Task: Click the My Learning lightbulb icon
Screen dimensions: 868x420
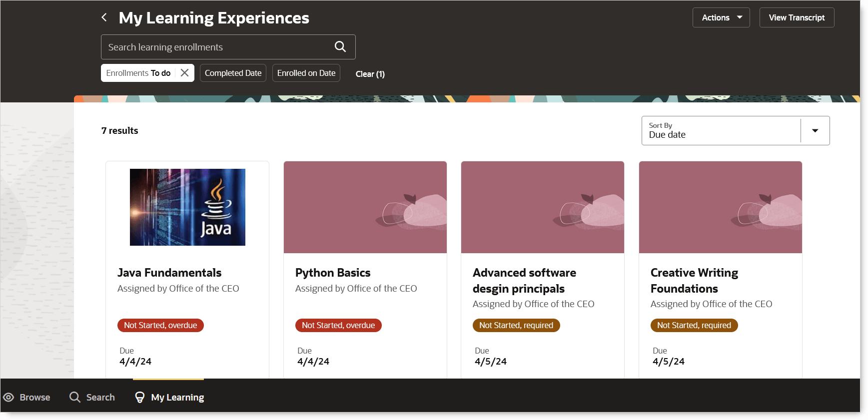Action: tap(140, 398)
